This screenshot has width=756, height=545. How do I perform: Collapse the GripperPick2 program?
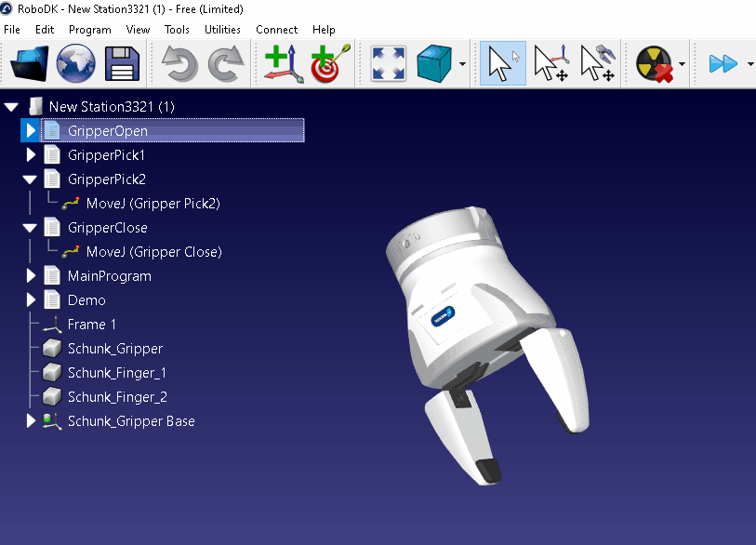point(30,179)
